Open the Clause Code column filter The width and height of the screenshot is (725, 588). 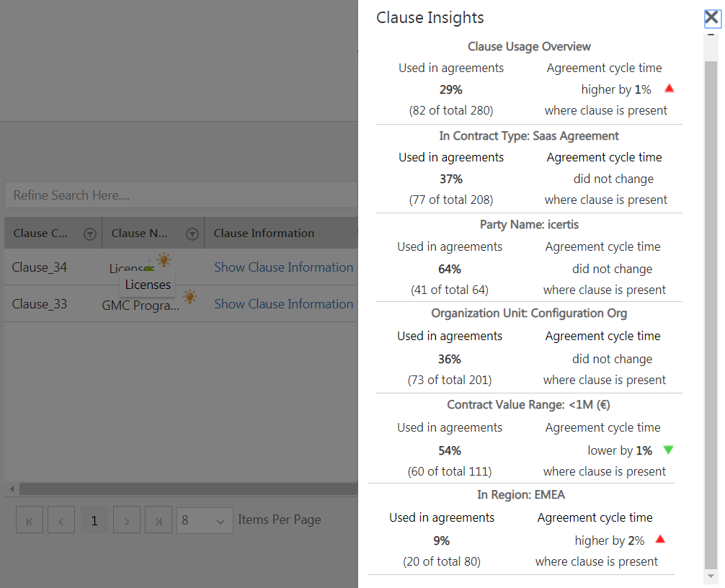[x=90, y=233]
